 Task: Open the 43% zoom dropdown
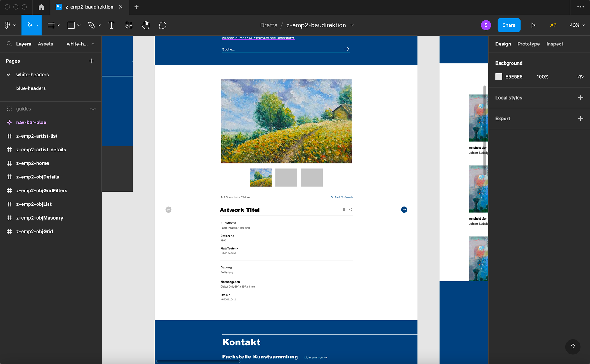577,25
